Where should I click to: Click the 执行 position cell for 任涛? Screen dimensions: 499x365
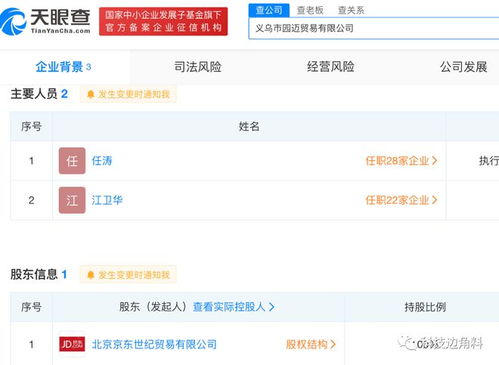pyautogui.click(x=489, y=161)
